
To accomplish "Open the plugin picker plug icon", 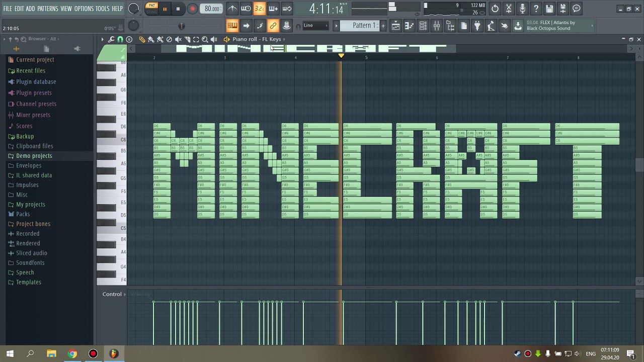I will (477, 26).
